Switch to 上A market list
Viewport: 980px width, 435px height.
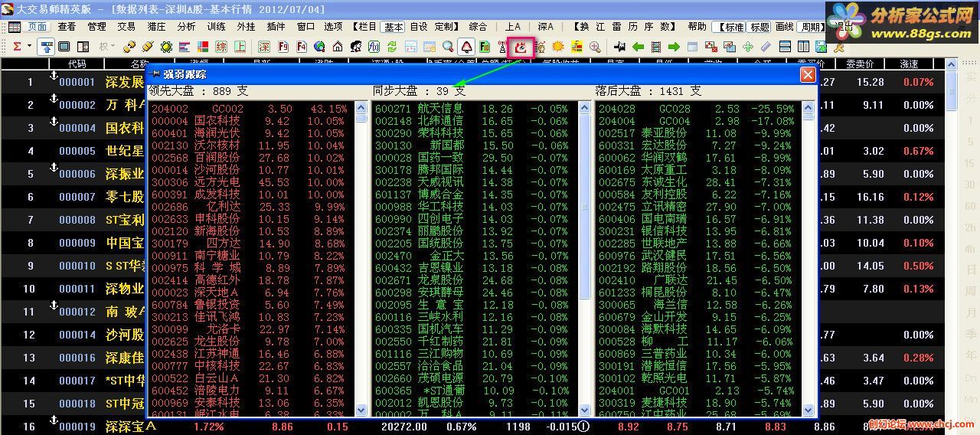tap(513, 26)
